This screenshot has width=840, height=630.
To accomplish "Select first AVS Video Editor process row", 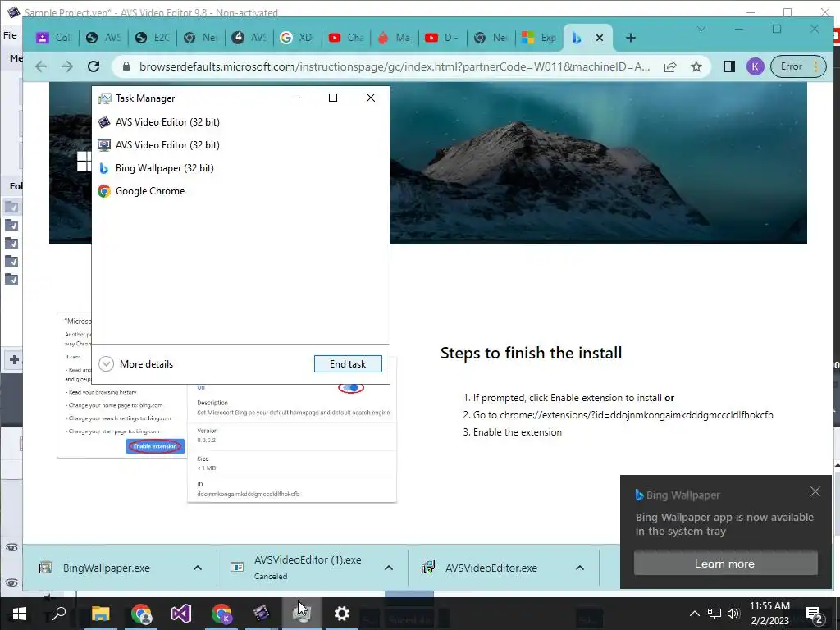I will pos(240,122).
